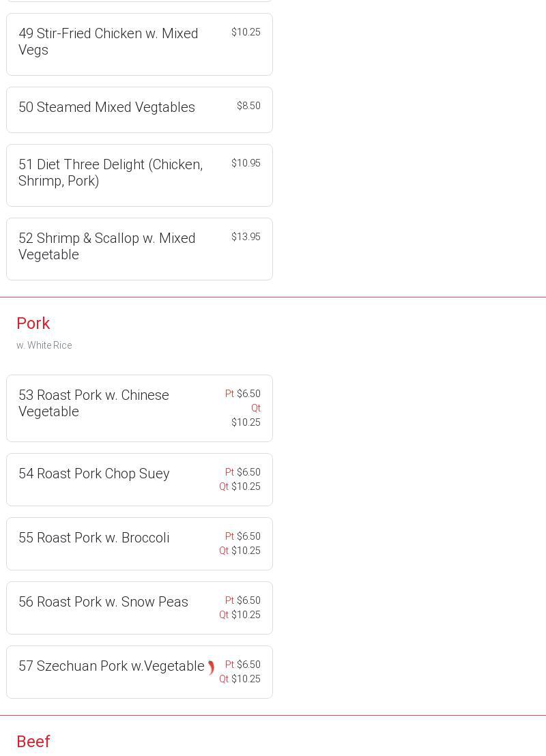Open 56 Roast Pork w. Snow Peas title
The image size is (546, 756).
[x=103, y=602]
